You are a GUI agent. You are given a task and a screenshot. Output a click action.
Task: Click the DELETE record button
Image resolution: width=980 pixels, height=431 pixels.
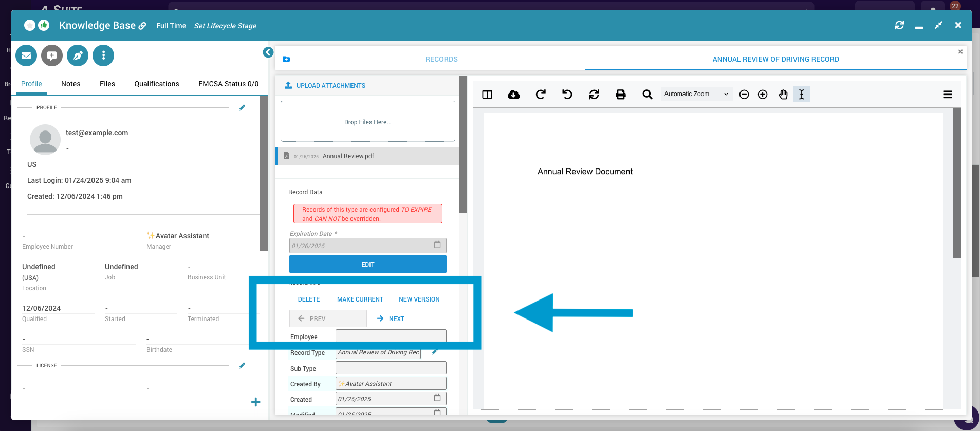tap(309, 299)
